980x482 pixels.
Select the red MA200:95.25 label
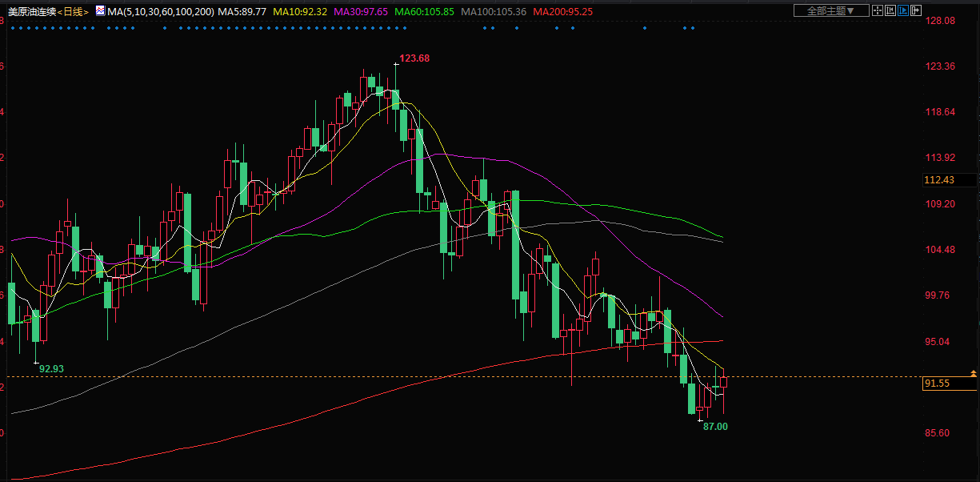(562, 12)
